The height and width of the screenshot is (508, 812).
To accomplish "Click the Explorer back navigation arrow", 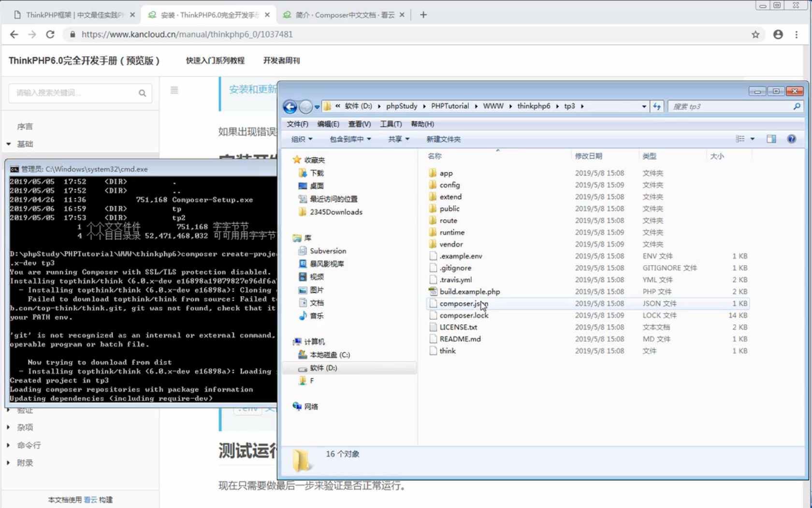I will tap(290, 106).
